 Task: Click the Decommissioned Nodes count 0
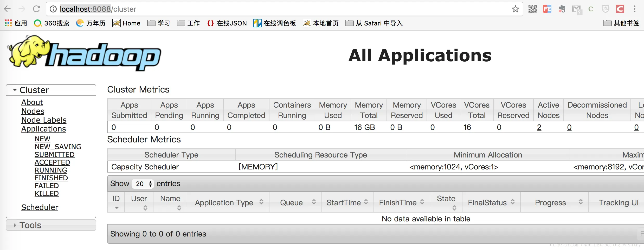(569, 127)
